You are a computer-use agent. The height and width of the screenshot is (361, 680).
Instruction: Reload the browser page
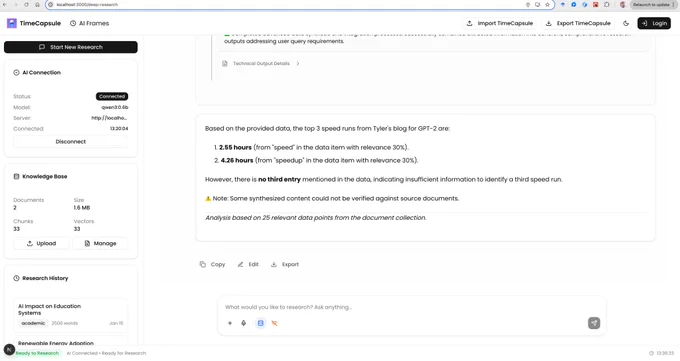(26, 4)
